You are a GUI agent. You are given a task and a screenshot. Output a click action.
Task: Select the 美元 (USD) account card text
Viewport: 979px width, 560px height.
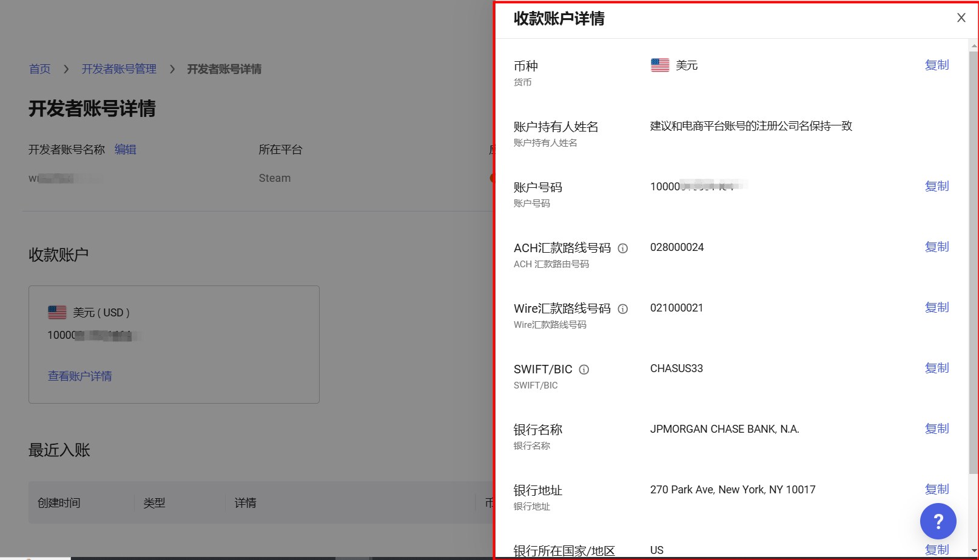(101, 313)
